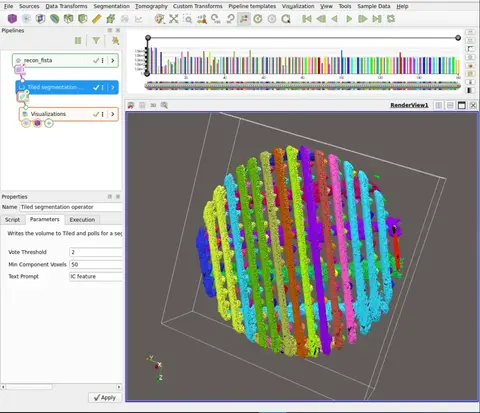Toggle the loop animation icon in playback toolbar
The width and height of the screenshot is (480, 413).
[391, 19]
